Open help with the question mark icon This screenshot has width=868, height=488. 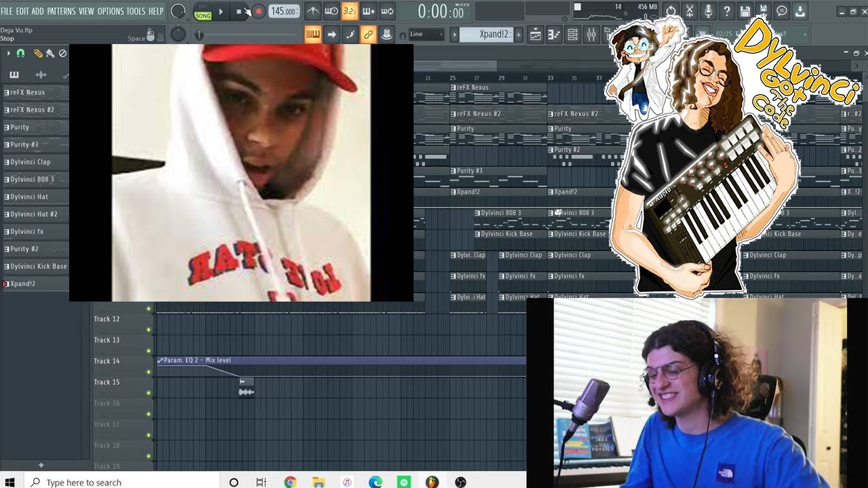(726, 12)
